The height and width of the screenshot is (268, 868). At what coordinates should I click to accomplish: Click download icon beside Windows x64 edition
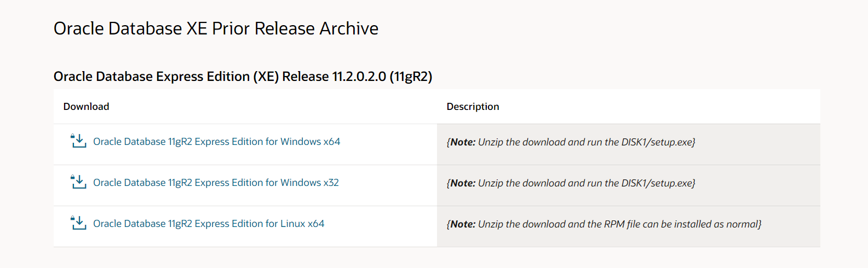coord(78,141)
